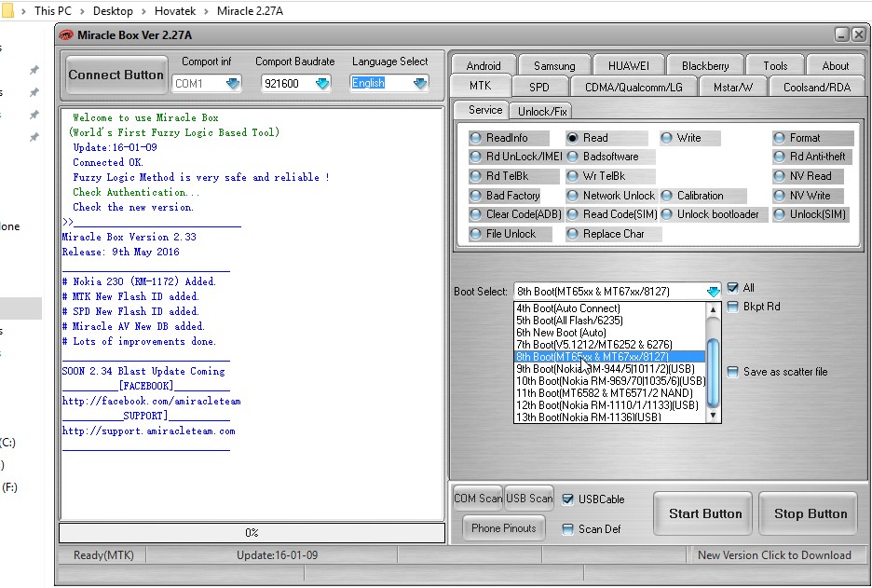Open Phone Pinouts
The width and height of the screenshot is (872, 588).
tap(504, 528)
